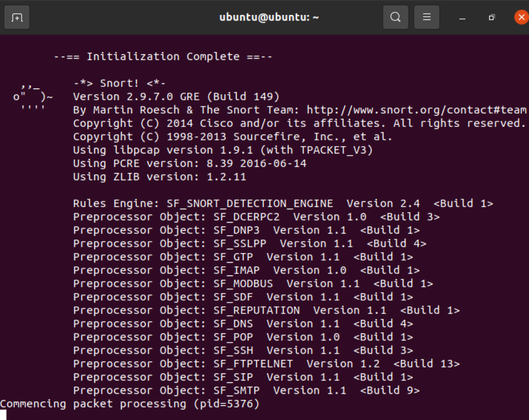The width and height of the screenshot is (529, 420).
Task: Minimize the terminal window
Action: (462, 18)
